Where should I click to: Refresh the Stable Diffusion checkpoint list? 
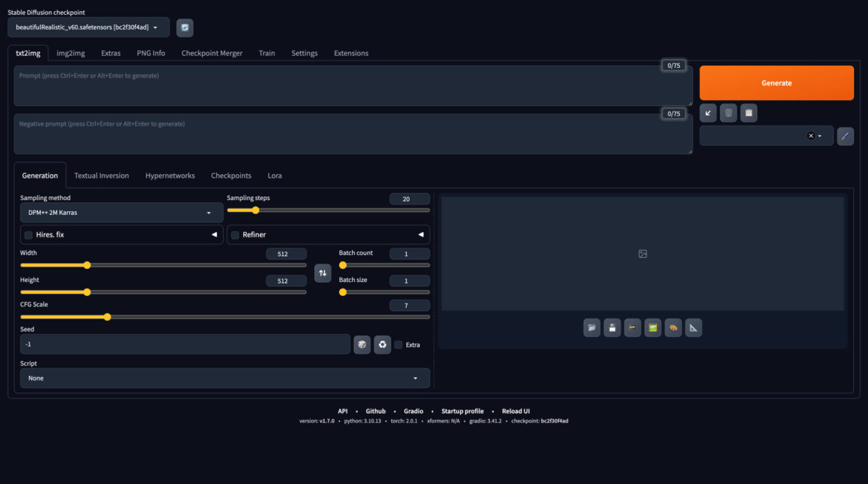[185, 28]
